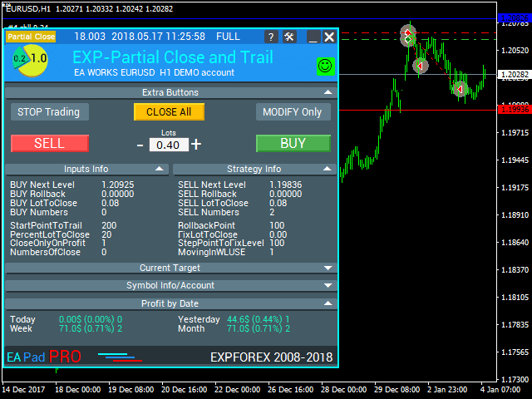Expand the Symbol Info/Account section
Image resolution: width=532 pixels, height=399 pixels.
[328, 285]
